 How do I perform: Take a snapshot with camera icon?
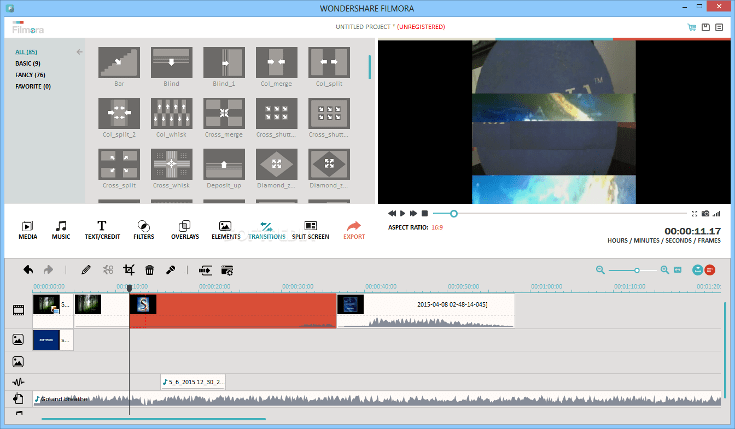[x=705, y=214]
